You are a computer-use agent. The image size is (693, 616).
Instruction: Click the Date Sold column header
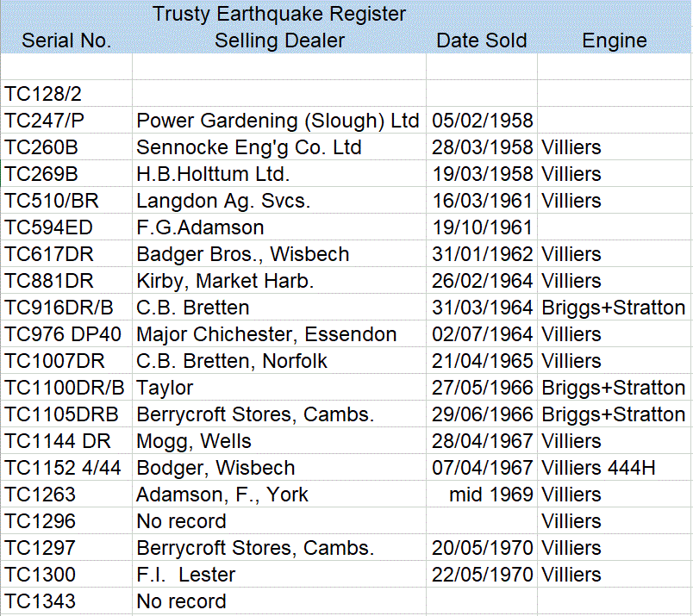coord(481,40)
